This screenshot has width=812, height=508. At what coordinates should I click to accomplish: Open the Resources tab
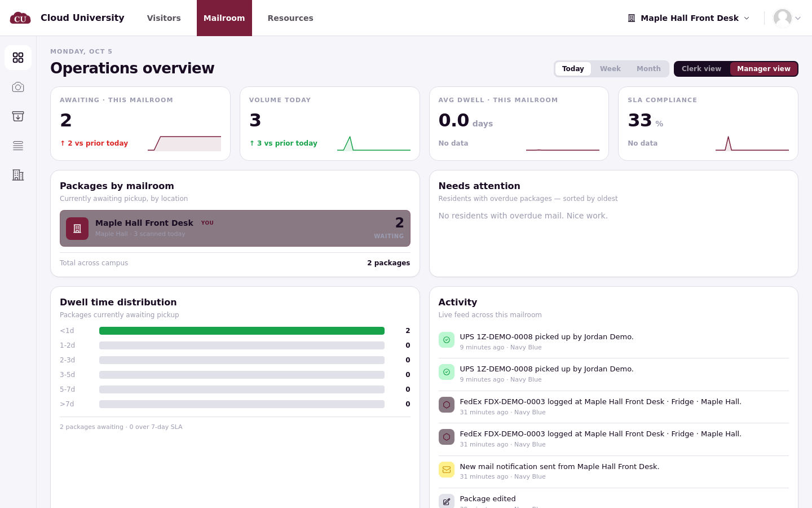(x=290, y=18)
